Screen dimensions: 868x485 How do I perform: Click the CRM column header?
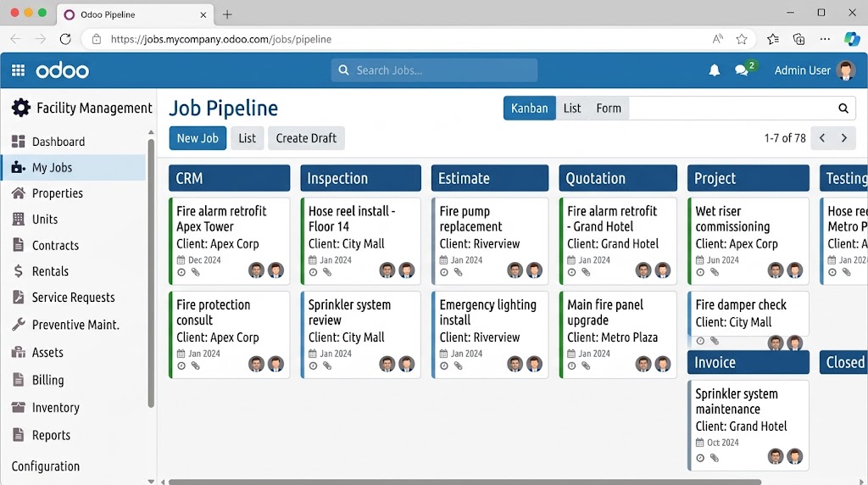pos(229,178)
